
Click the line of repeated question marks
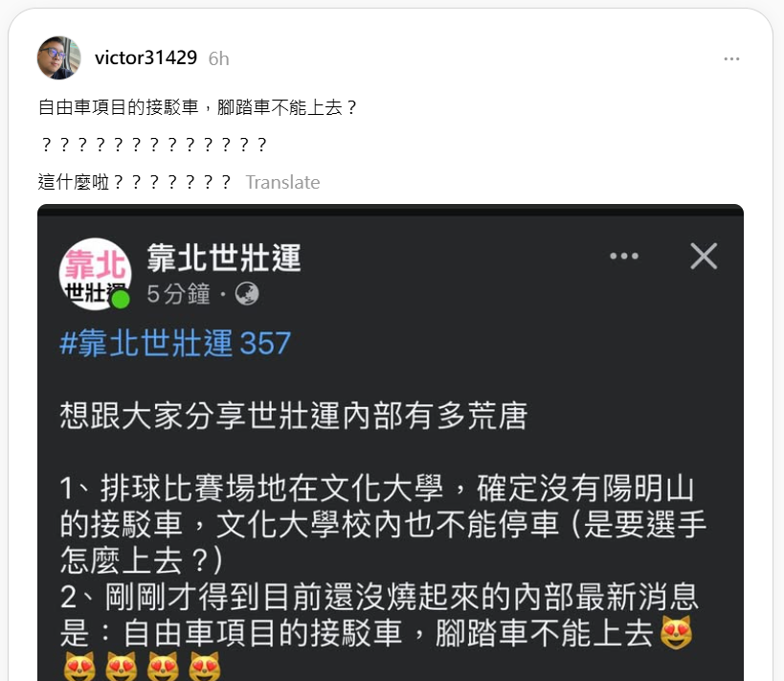point(153,145)
